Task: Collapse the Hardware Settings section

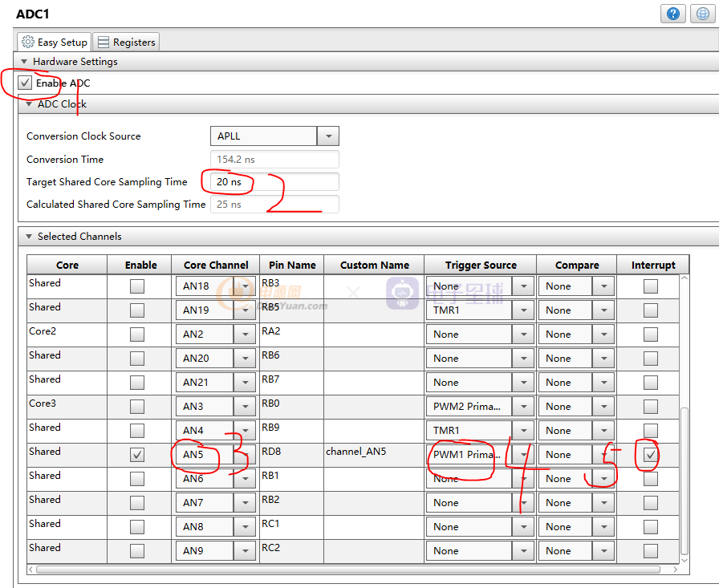Action: [x=23, y=62]
